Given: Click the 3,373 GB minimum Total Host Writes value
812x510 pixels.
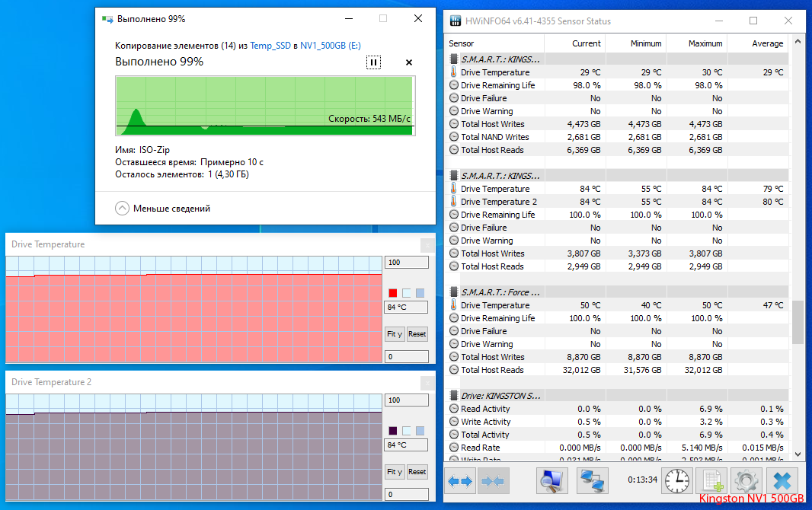Looking at the screenshot, I should [644, 253].
